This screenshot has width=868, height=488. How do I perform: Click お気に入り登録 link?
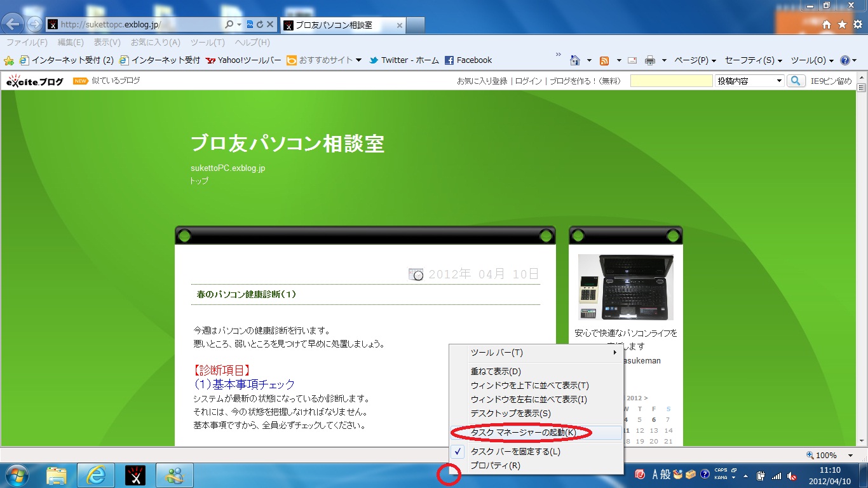(482, 81)
